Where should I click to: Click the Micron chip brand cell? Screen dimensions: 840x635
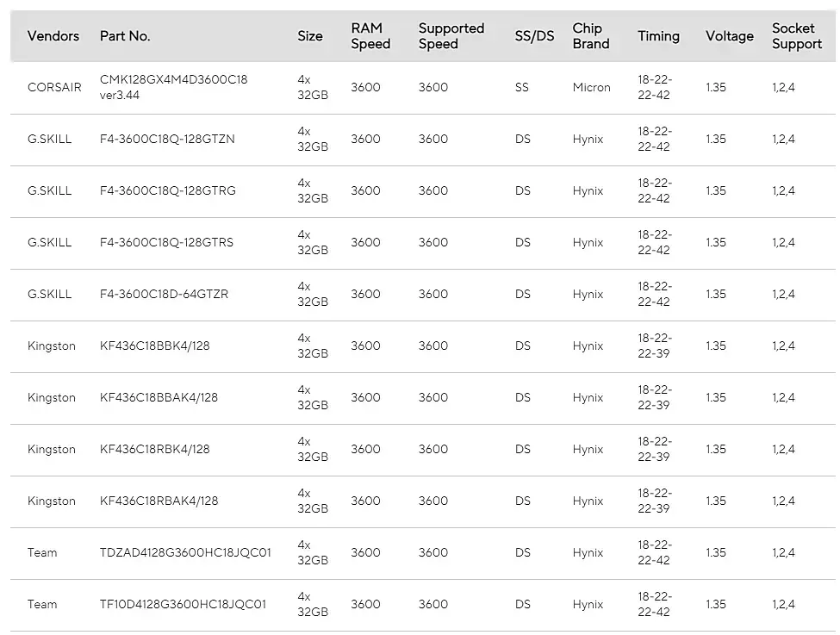point(591,87)
